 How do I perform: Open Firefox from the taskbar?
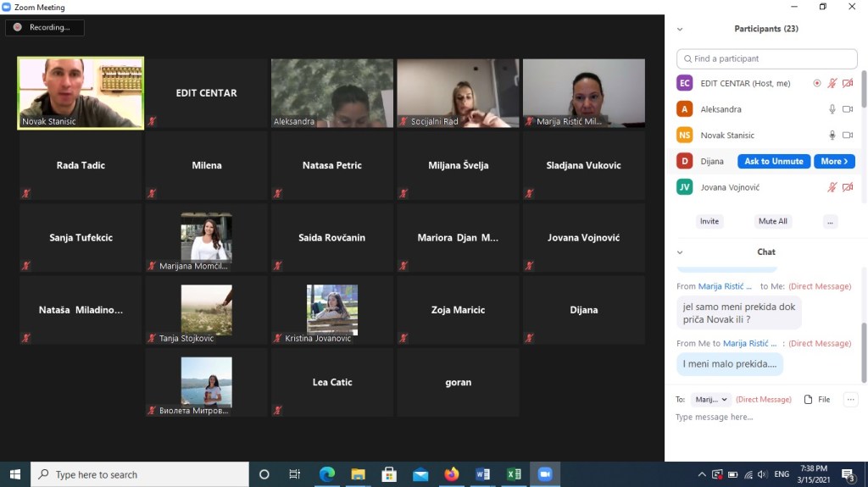point(451,474)
